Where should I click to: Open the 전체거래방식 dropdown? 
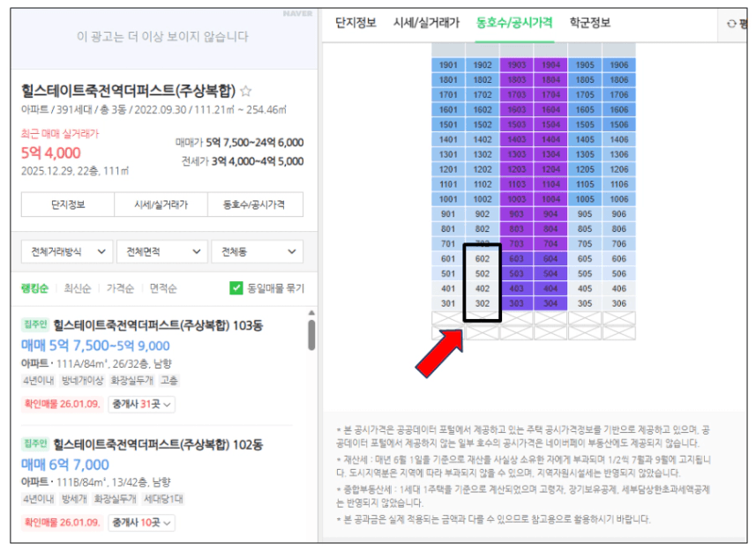(x=67, y=251)
